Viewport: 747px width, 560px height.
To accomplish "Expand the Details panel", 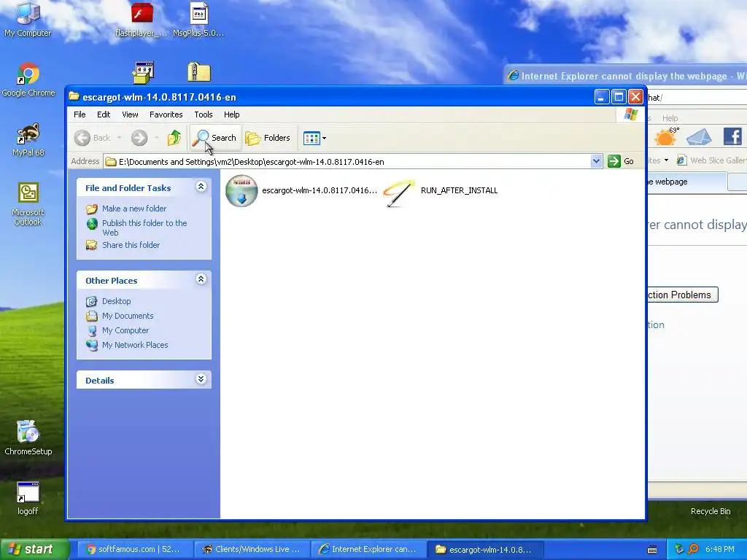I will [201, 379].
